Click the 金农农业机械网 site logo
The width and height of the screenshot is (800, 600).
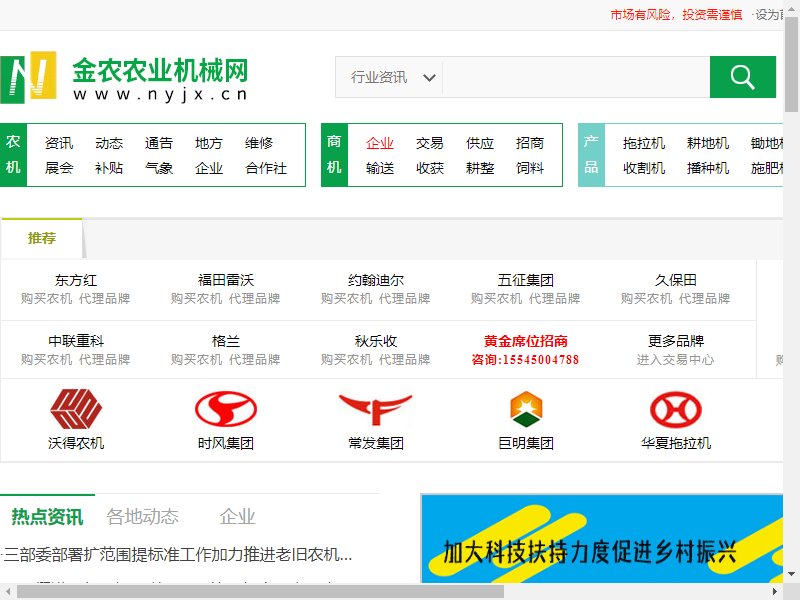[x=124, y=78]
